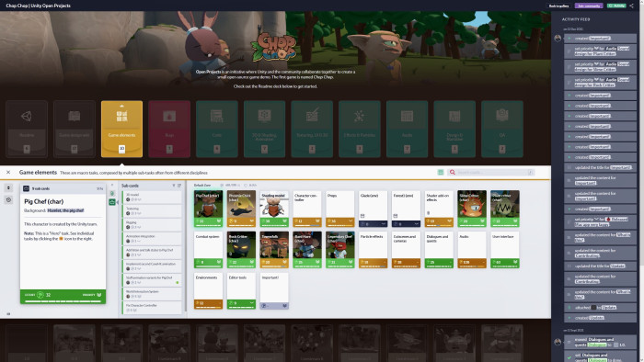Open the Character controller card
Image resolution: width=644 pixels, height=362 pixels.
pyautogui.click(x=306, y=209)
